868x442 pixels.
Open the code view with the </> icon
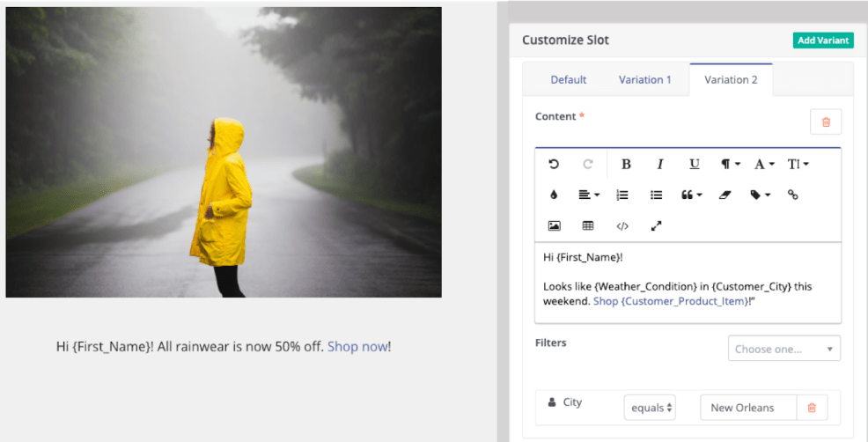point(622,226)
